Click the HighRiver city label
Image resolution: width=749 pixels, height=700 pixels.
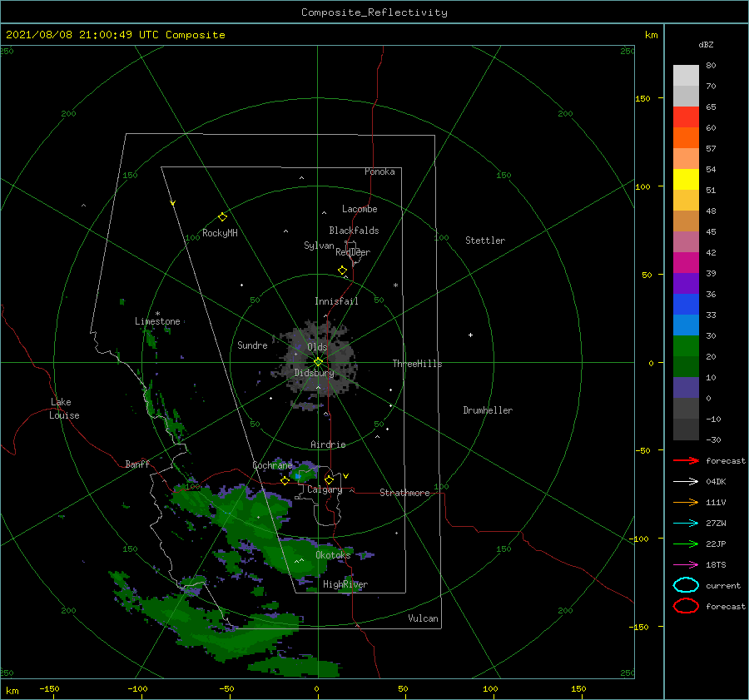345,584
